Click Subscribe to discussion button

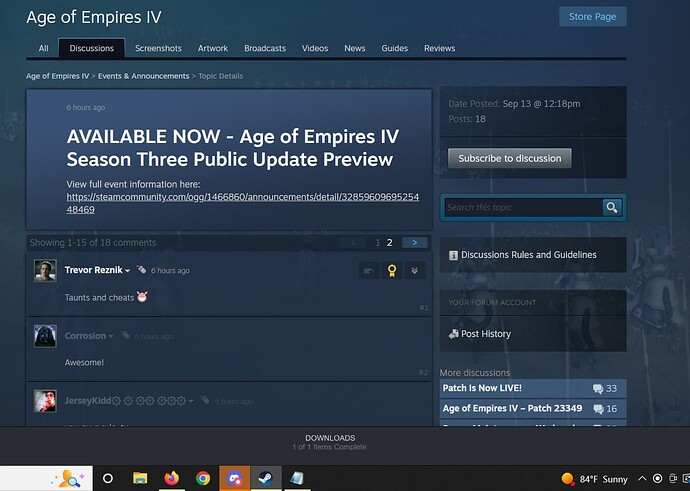pos(510,158)
